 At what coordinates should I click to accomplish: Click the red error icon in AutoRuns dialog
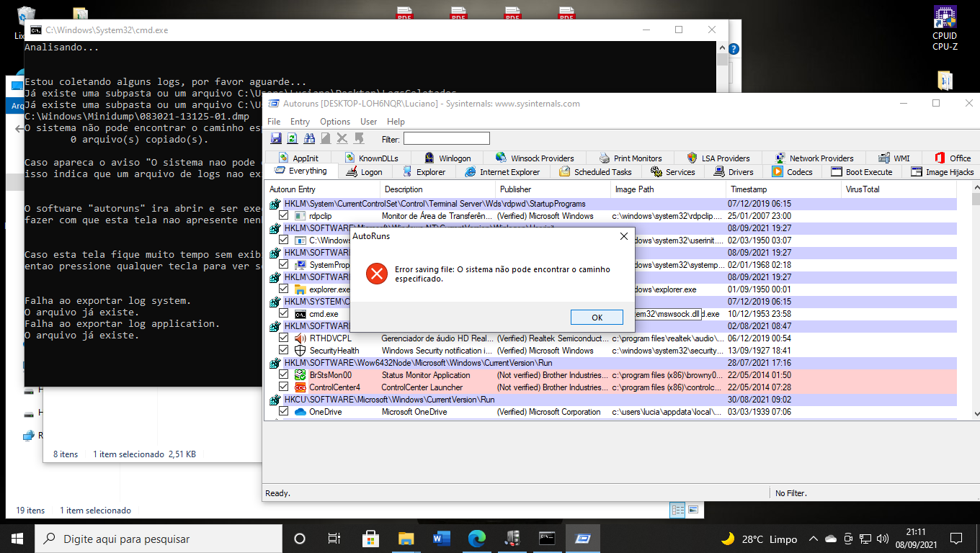(x=376, y=274)
